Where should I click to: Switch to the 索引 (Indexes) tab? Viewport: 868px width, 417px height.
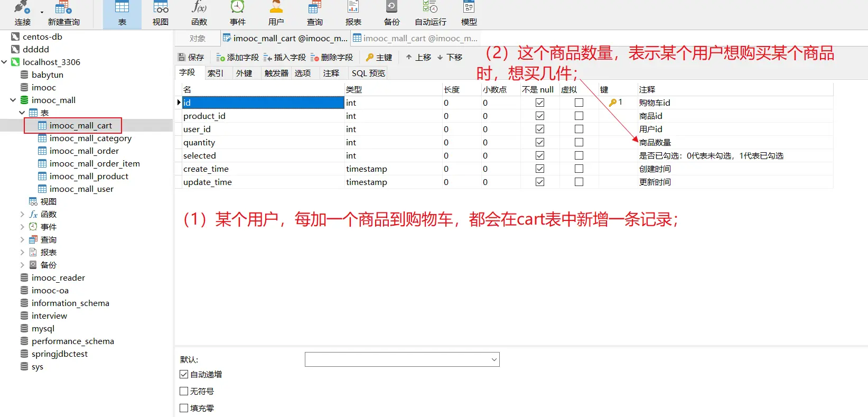pos(216,73)
